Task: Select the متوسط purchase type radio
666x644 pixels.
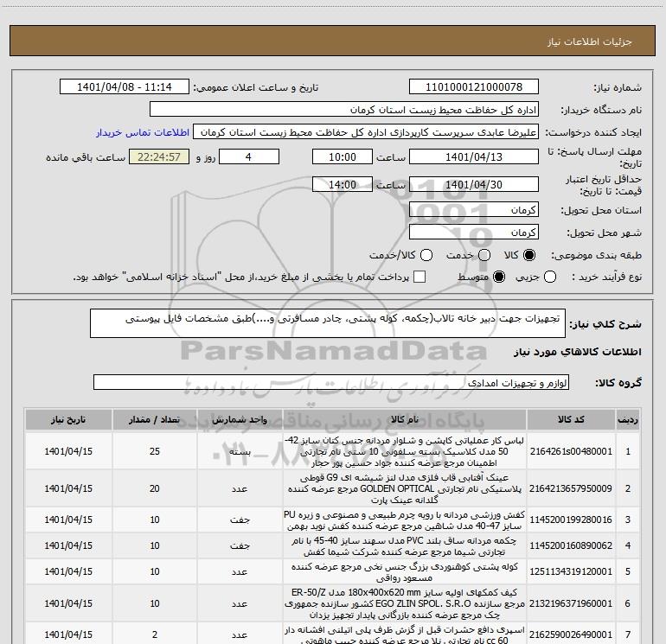Action: tap(499, 277)
